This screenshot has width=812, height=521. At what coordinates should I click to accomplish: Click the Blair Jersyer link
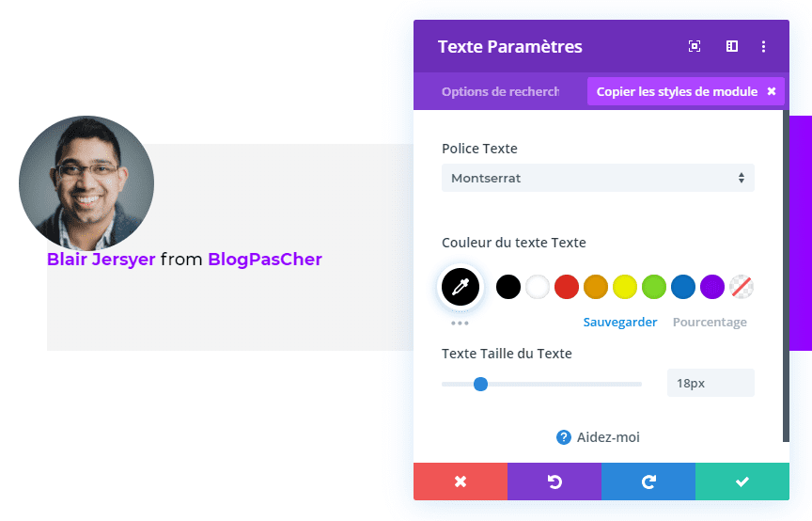click(101, 260)
